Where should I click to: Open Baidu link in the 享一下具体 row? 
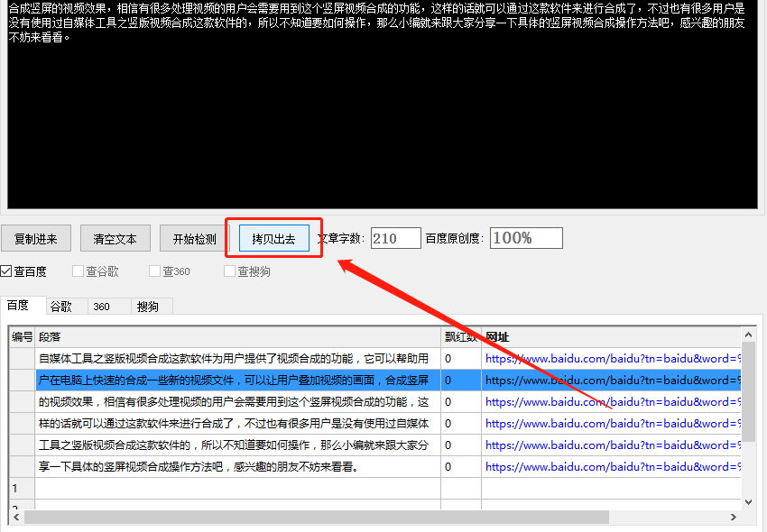point(613,467)
